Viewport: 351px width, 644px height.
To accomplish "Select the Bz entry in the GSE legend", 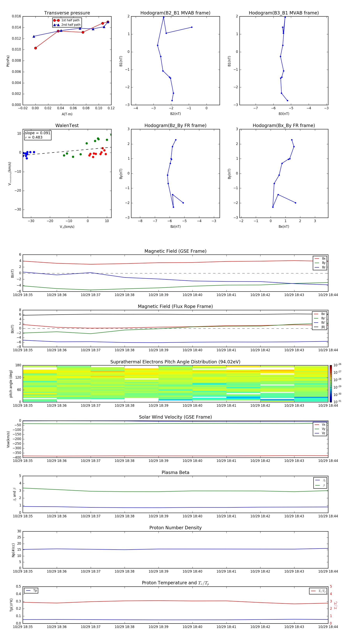I will pos(320,267).
